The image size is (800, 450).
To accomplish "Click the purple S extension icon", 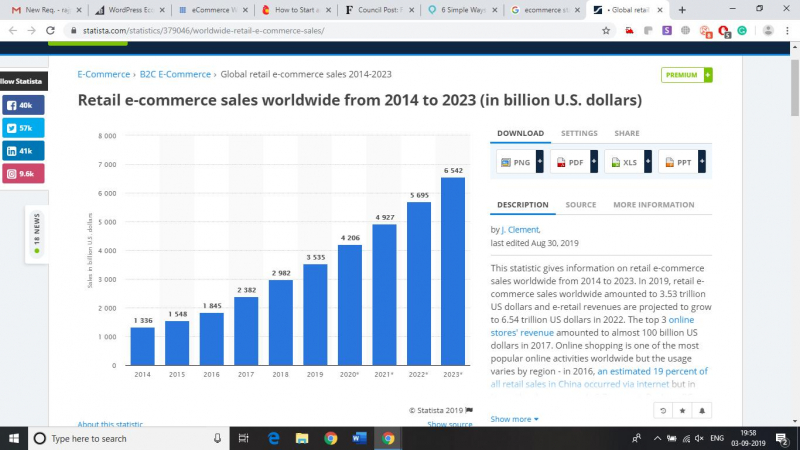I will [667, 31].
